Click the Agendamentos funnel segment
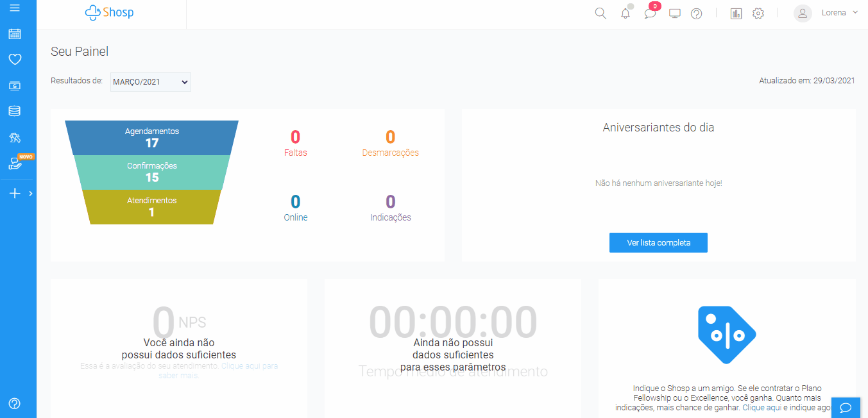The image size is (868, 418). (152, 138)
